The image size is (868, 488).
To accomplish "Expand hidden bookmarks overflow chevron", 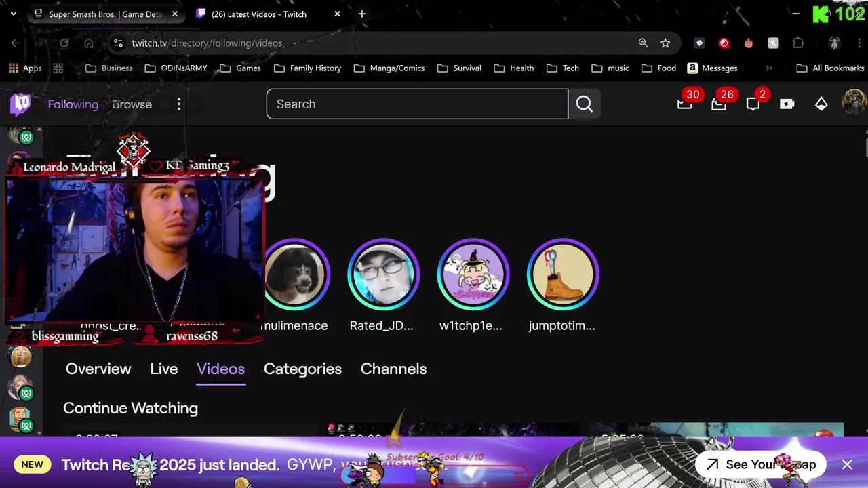I will [768, 68].
